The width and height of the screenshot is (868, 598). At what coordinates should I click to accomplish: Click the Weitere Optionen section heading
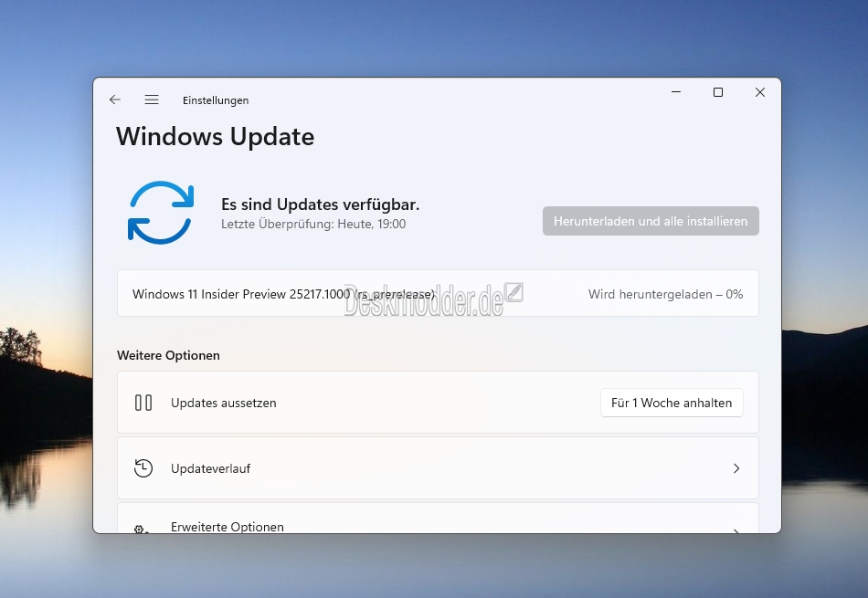click(168, 355)
